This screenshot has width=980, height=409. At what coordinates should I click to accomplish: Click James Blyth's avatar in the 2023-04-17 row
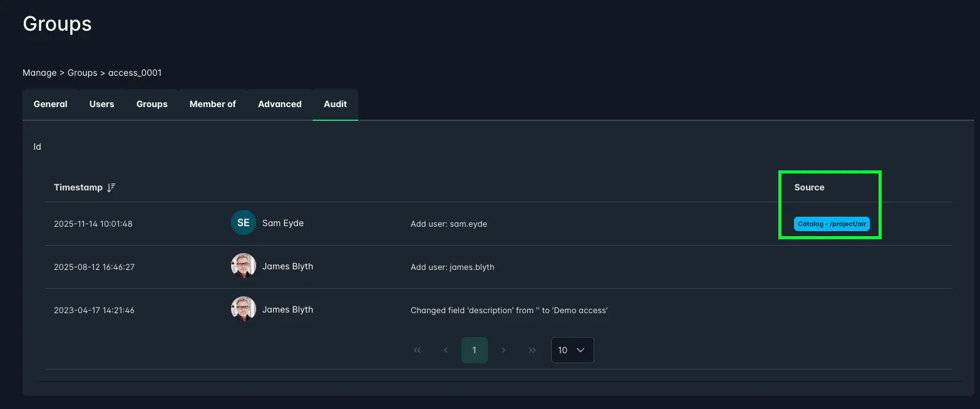pos(243,309)
